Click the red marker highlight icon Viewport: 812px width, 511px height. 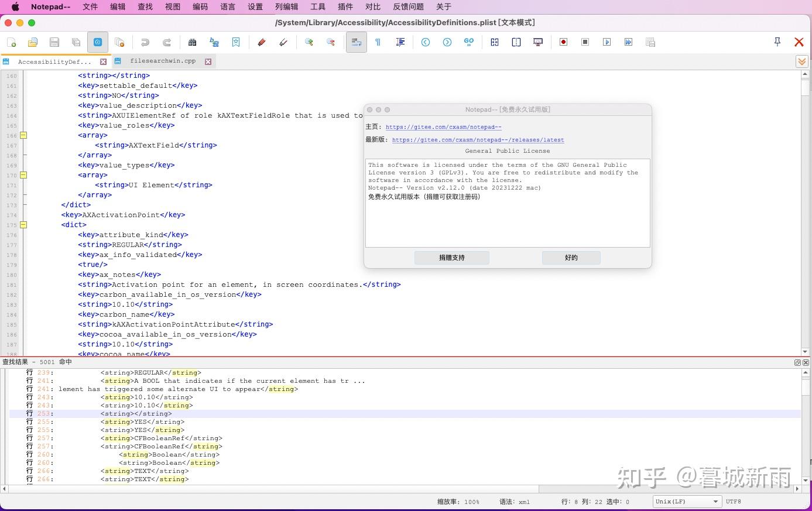point(262,42)
